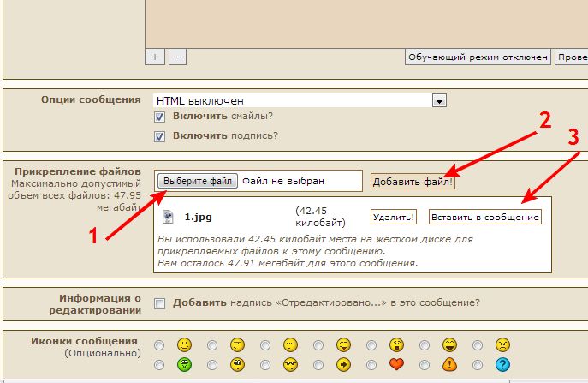Expand the editor with the plus button
588x383 pixels.
155,57
